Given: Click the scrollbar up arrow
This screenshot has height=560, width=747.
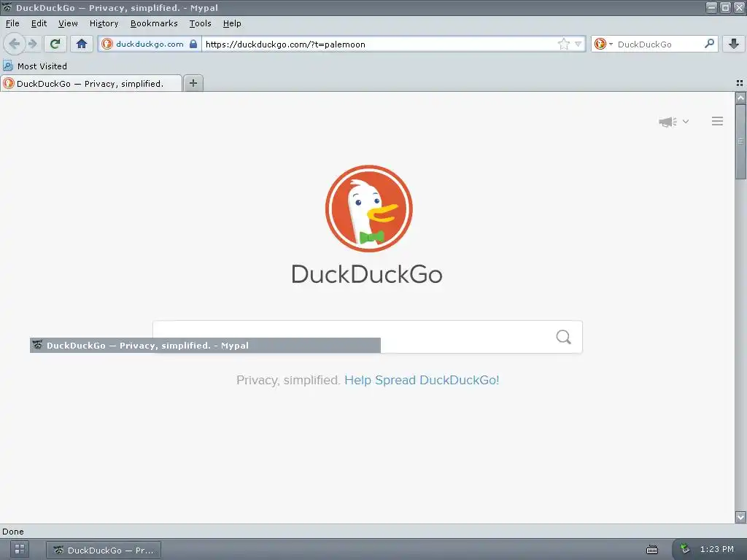Looking at the screenshot, I should point(740,98).
